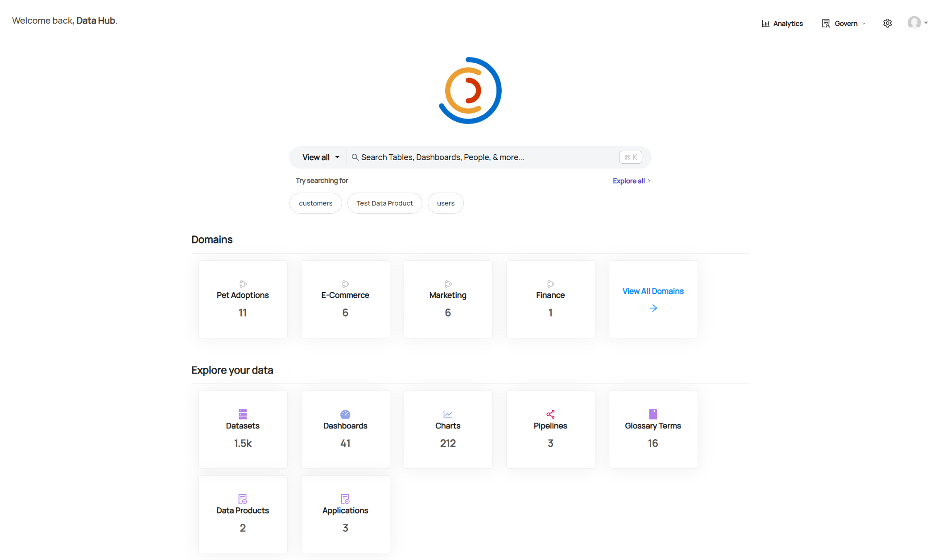Select the customers search suggestion
The height and width of the screenshot is (560, 942).
tap(315, 203)
